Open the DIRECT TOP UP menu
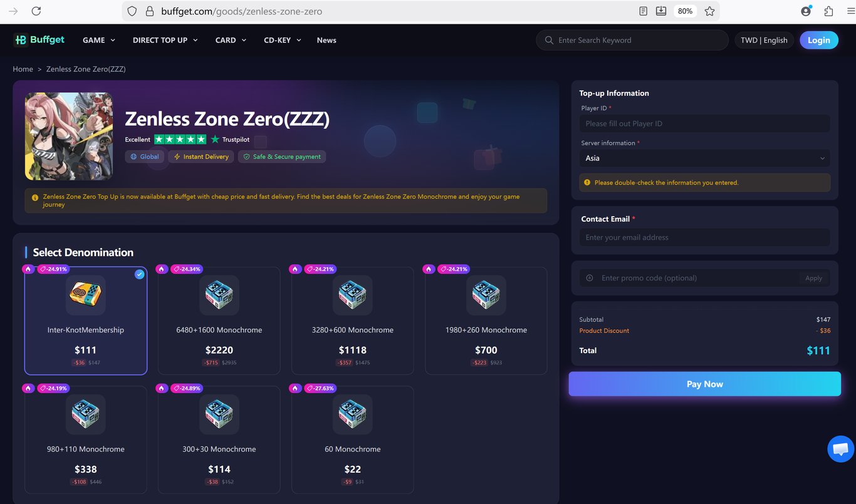The width and height of the screenshot is (856, 504). click(165, 40)
